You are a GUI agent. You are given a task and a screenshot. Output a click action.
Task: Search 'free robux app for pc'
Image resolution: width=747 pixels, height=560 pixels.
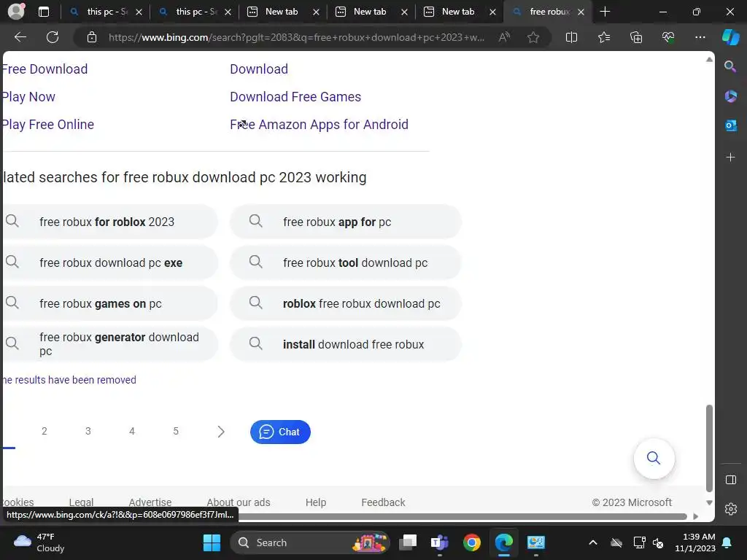tap(345, 222)
